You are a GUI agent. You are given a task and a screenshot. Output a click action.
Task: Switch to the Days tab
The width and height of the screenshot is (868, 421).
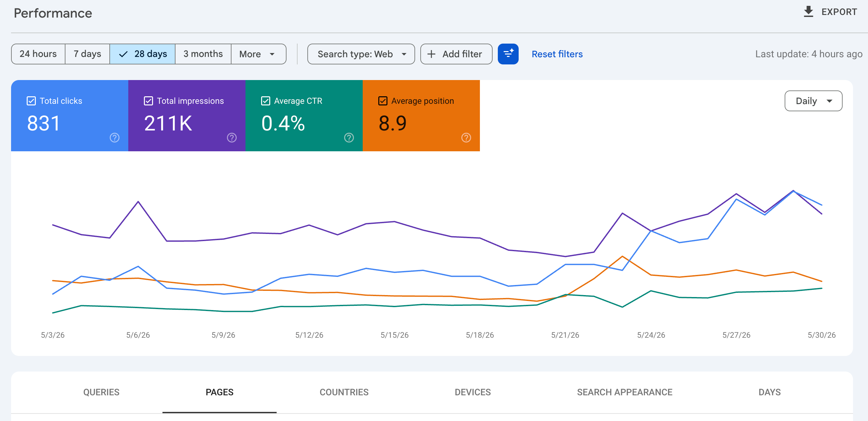click(770, 392)
